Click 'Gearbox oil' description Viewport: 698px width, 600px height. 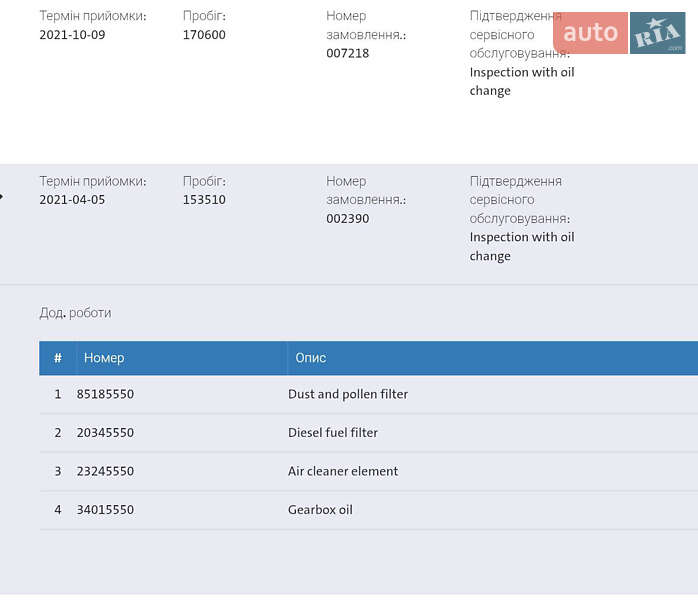[x=320, y=510]
